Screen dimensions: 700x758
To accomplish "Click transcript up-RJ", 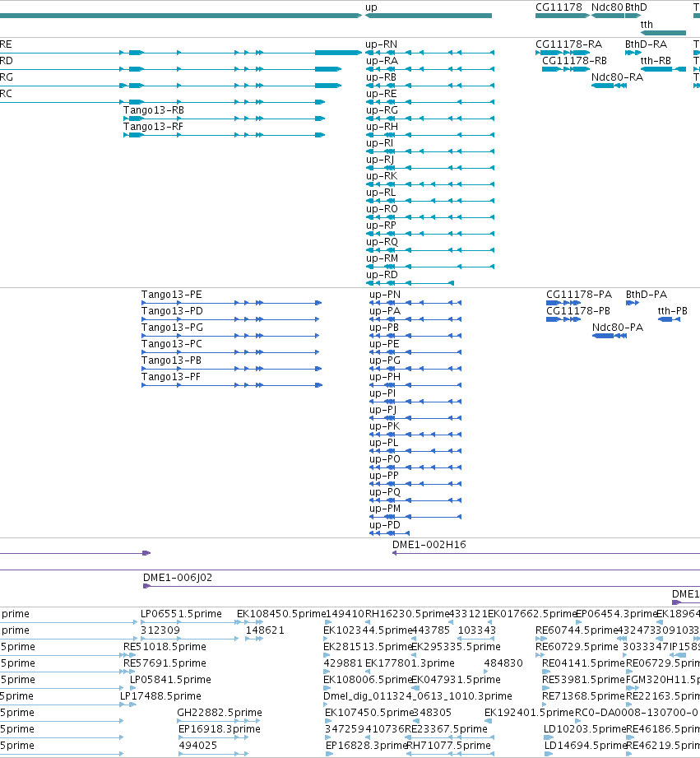I will tap(380, 160).
